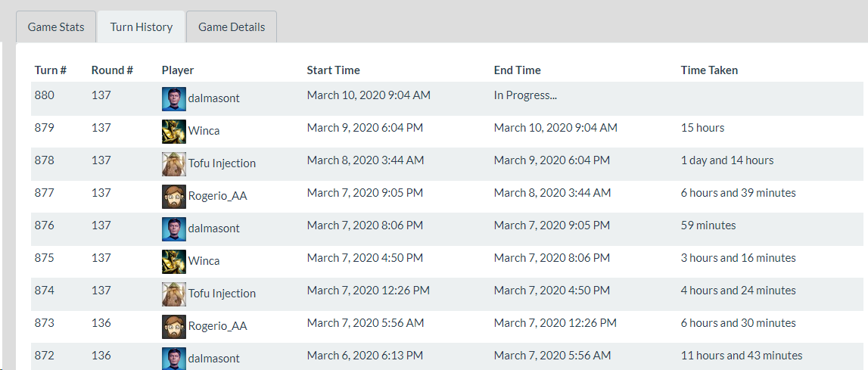This screenshot has height=370, width=868.
Task: Click Winca's avatar in turn 875
Action: 174,261
